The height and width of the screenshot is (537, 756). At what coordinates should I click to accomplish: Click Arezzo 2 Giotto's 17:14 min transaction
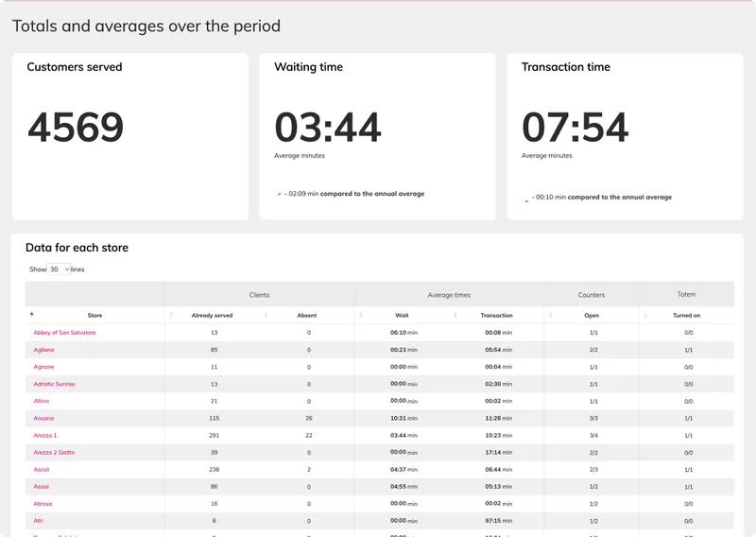point(499,453)
